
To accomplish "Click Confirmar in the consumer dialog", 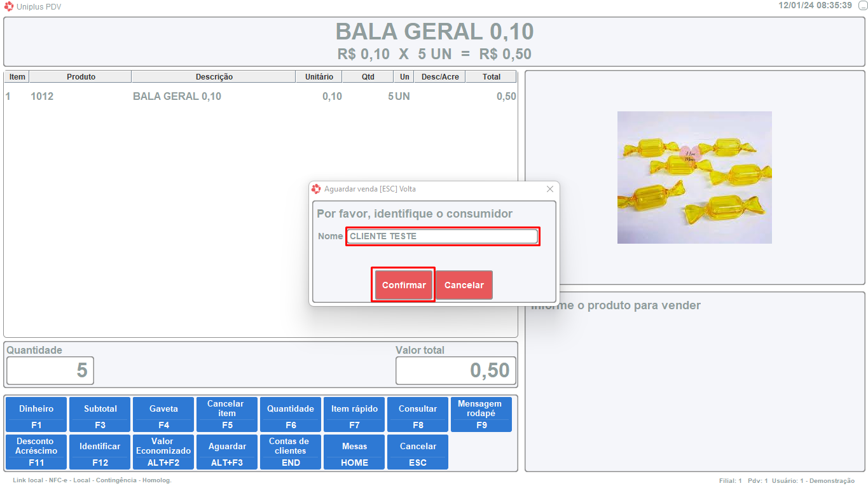I will pyautogui.click(x=403, y=285).
